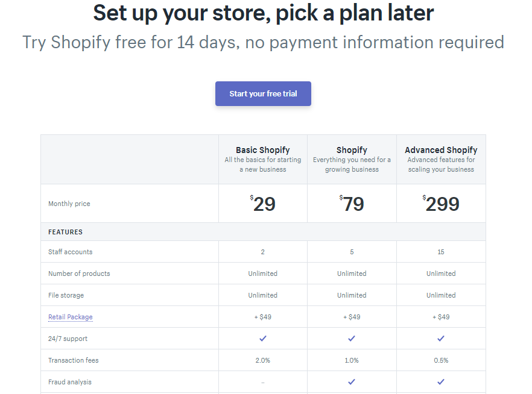Viewport: 532px width, 394px height.
Task: Click the Staff accounts value 5
Action: point(352,252)
